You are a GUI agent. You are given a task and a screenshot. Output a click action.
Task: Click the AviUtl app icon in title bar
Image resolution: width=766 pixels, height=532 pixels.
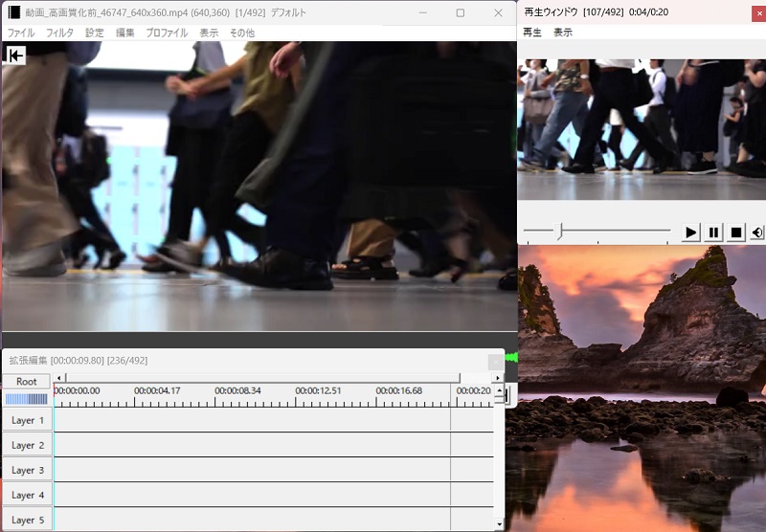click(13, 12)
